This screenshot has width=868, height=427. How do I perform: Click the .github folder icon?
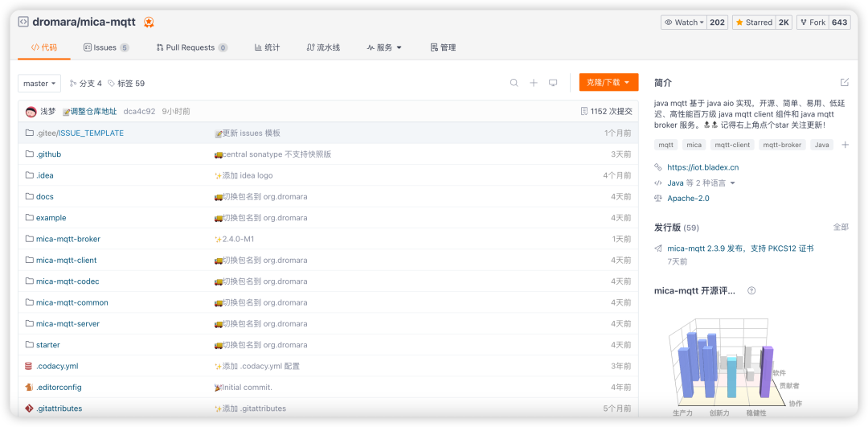click(30, 154)
